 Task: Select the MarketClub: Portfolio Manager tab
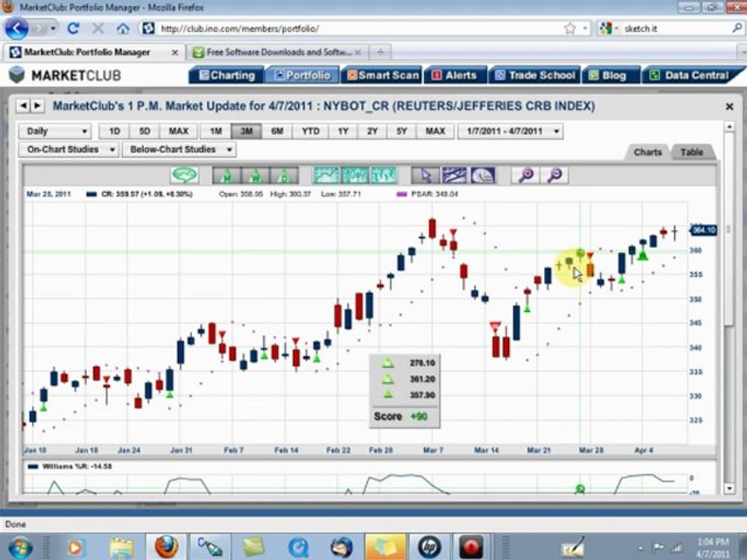pos(94,52)
